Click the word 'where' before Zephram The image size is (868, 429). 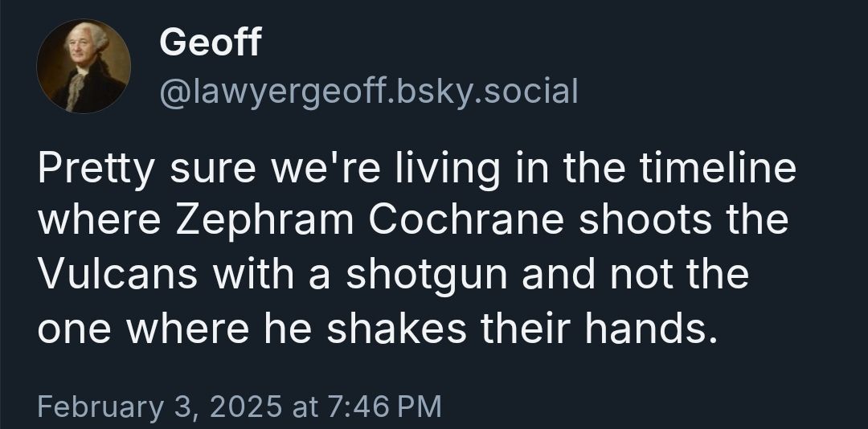pyautogui.click(x=100, y=221)
